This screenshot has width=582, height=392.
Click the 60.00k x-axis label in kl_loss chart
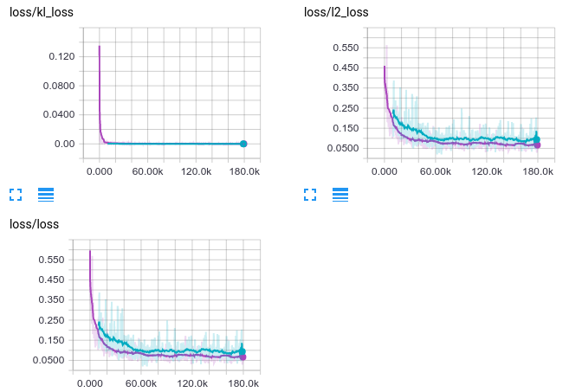tap(147, 172)
